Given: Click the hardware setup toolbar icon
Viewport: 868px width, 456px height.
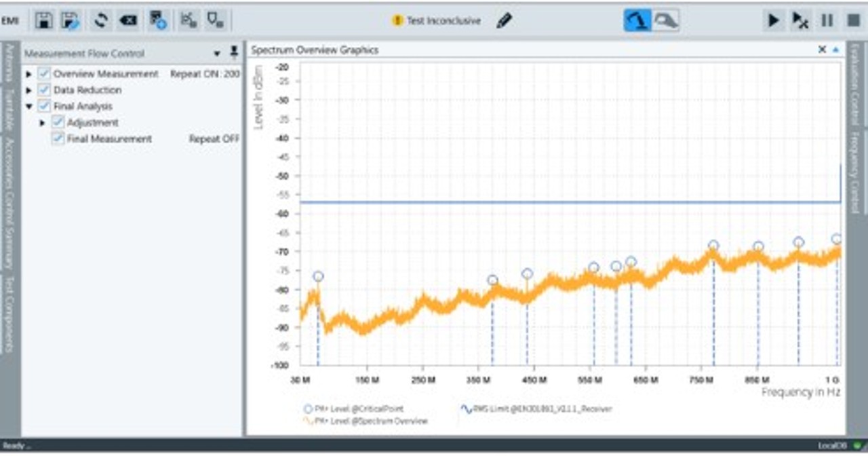Looking at the screenshot, I should point(189,20).
